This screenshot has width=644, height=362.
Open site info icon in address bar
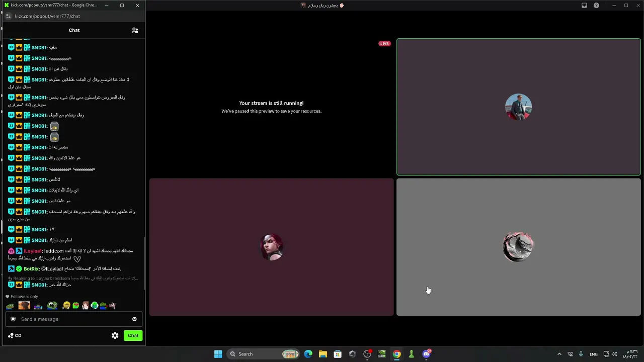8,16
